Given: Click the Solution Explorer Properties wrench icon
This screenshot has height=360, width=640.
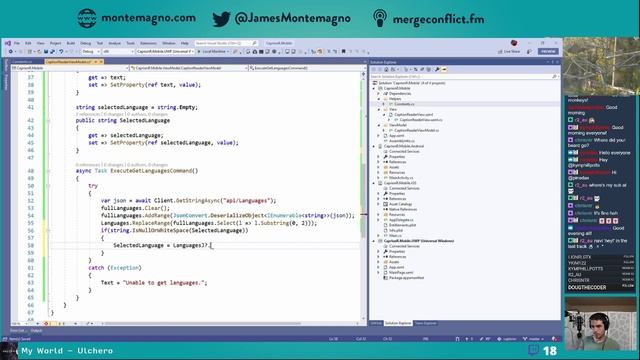Looking at the screenshot, I should [x=437, y=69].
